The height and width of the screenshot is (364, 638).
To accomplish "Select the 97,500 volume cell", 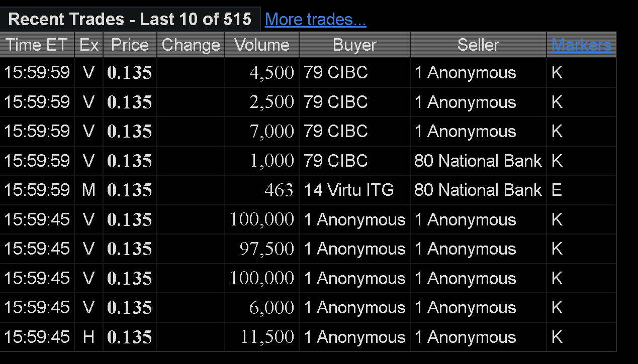I will tap(266, 249).
